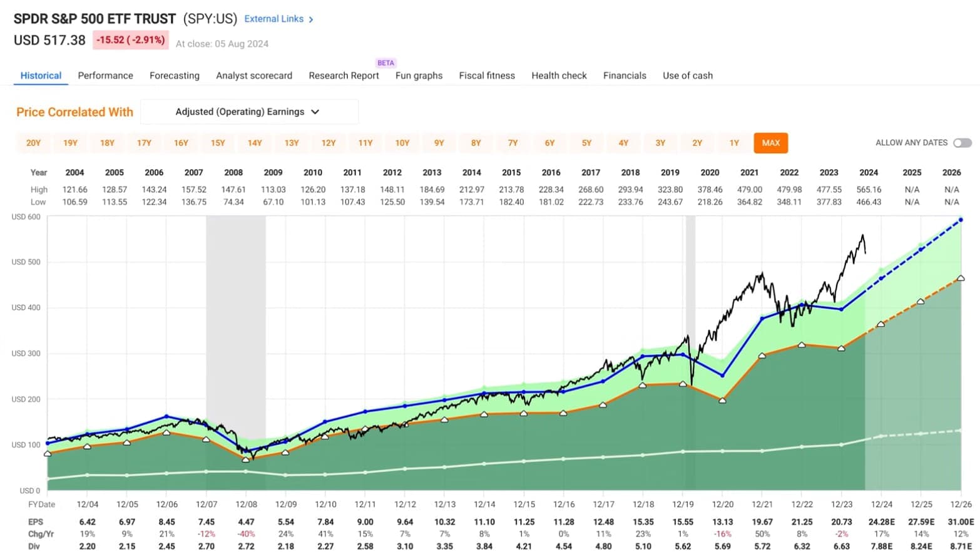Set chart range to 15Y

[218, 143]
